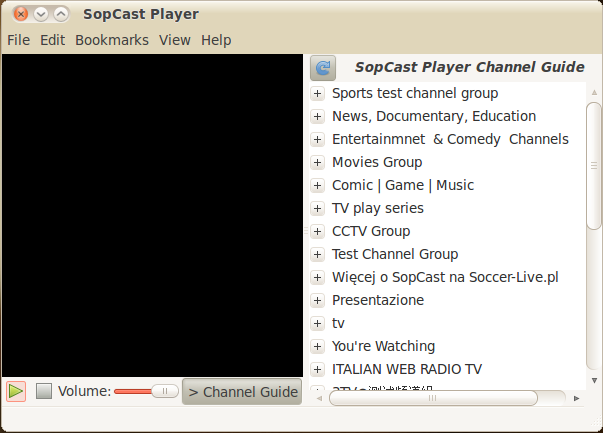This screenshot has height=433, width=603.
Task: Select the You're Watching entry
Action: (383, 346)
